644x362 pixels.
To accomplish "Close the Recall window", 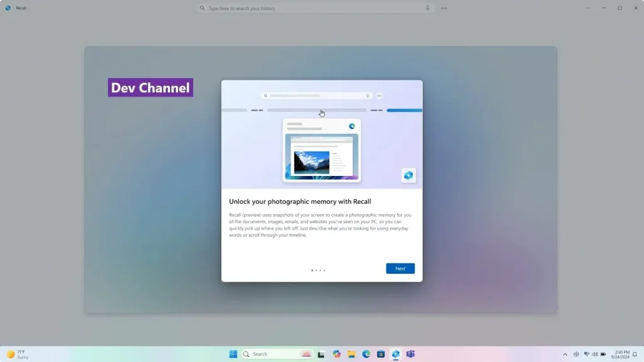I will pyautogui.click(x=636, y=8).
